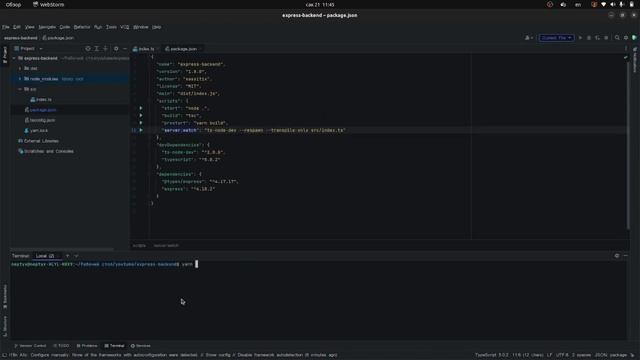640x360 pixels.
Task: Open the en keyboard layout indicator
Action: (578, 4)
